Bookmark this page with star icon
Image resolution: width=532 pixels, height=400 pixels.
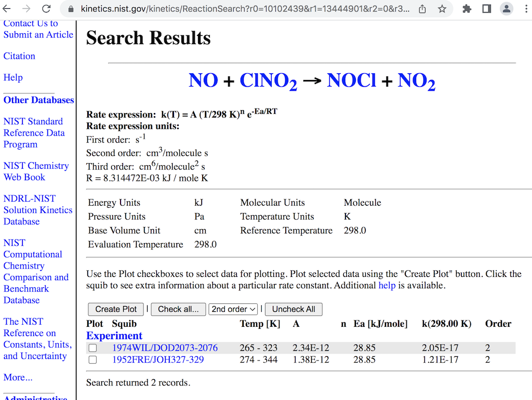tap(442, 9)
